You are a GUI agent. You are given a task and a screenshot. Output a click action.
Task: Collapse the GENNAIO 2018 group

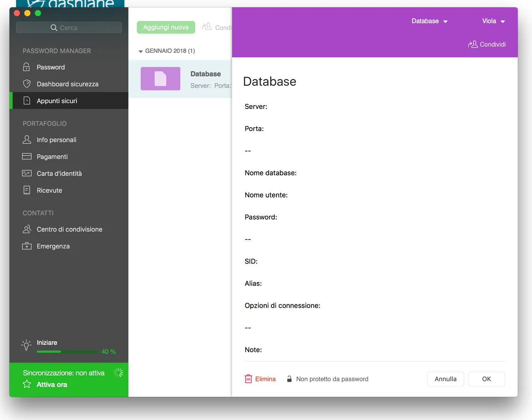[x=140, y=51]
